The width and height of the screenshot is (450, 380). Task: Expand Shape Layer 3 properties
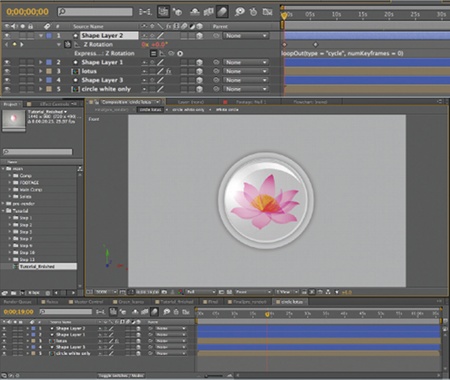(x=41, y=80)
